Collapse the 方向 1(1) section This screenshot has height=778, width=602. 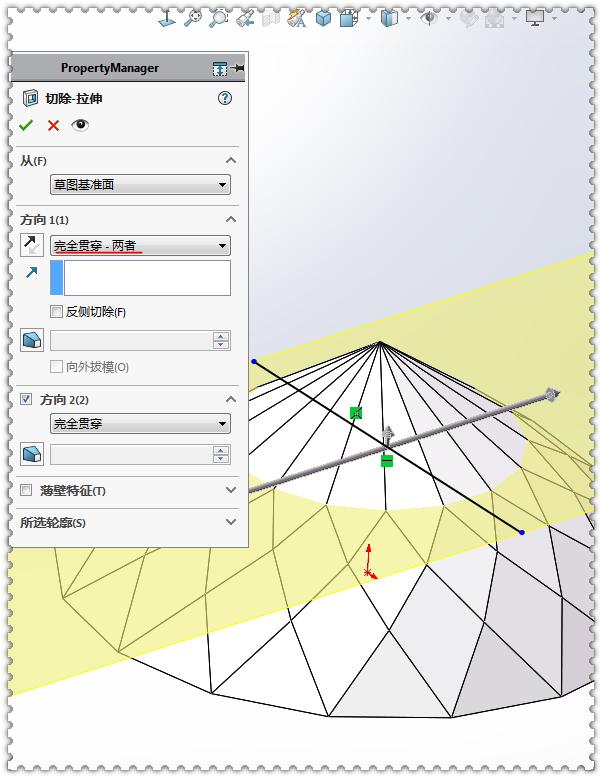[x=231, y=219]
